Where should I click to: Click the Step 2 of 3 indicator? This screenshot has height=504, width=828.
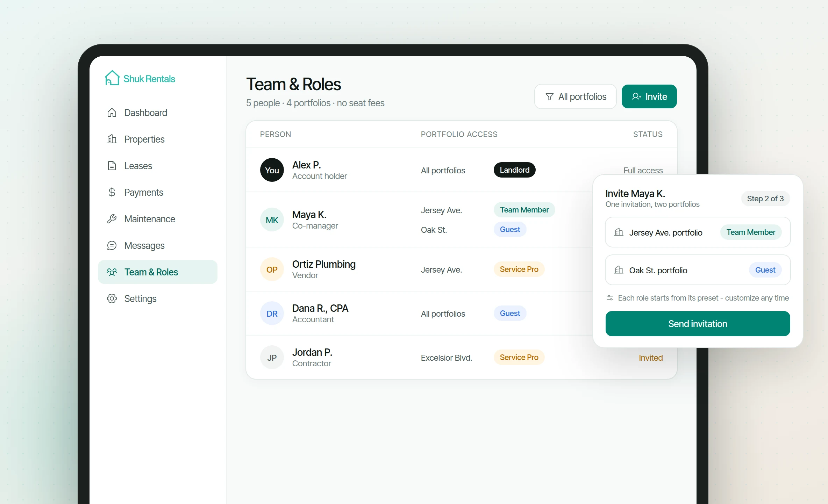coord(765,199)
